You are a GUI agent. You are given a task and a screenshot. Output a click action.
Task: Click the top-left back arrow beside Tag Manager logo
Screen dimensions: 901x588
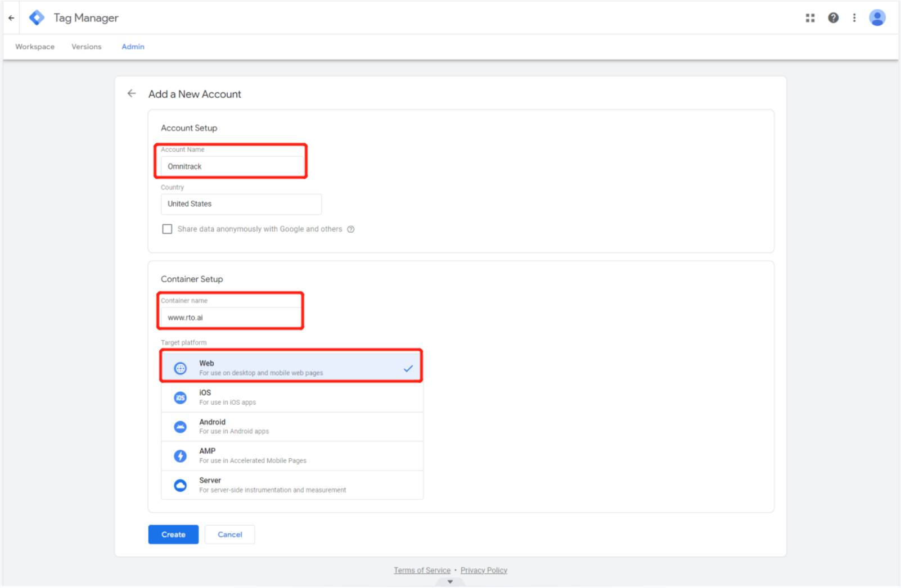pos(11,18)
